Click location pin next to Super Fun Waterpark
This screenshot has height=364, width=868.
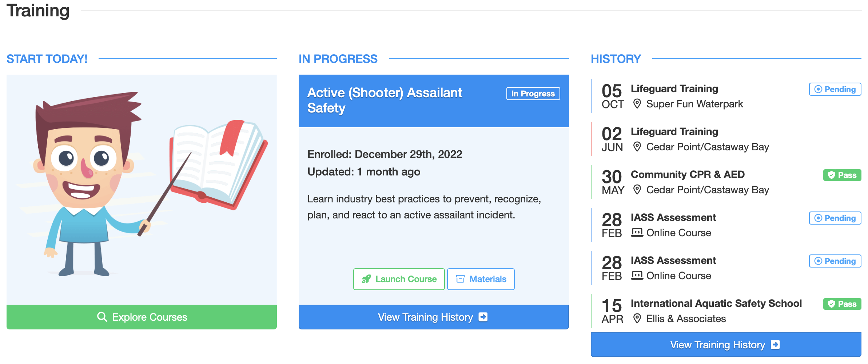[x=637, y=104]
